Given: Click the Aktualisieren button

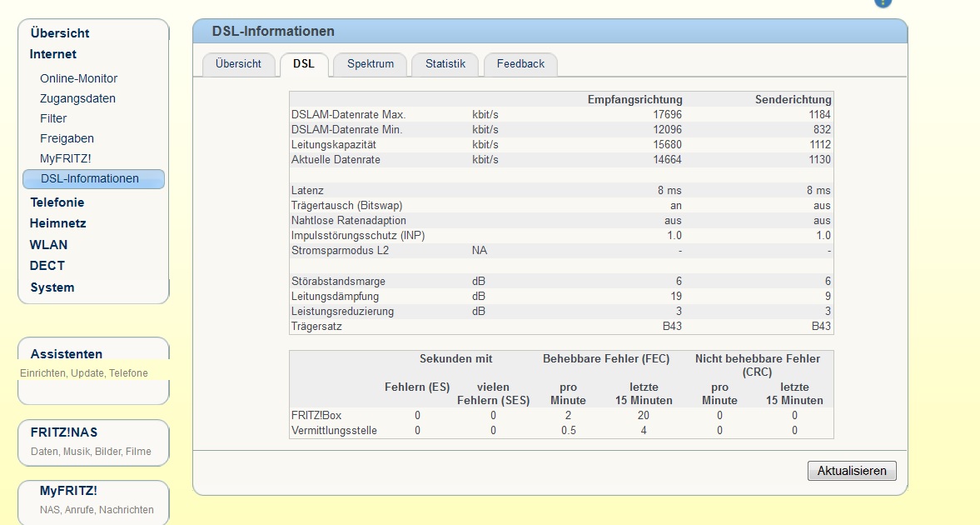Looking at the screenshot, I should (x=852, y=471).
